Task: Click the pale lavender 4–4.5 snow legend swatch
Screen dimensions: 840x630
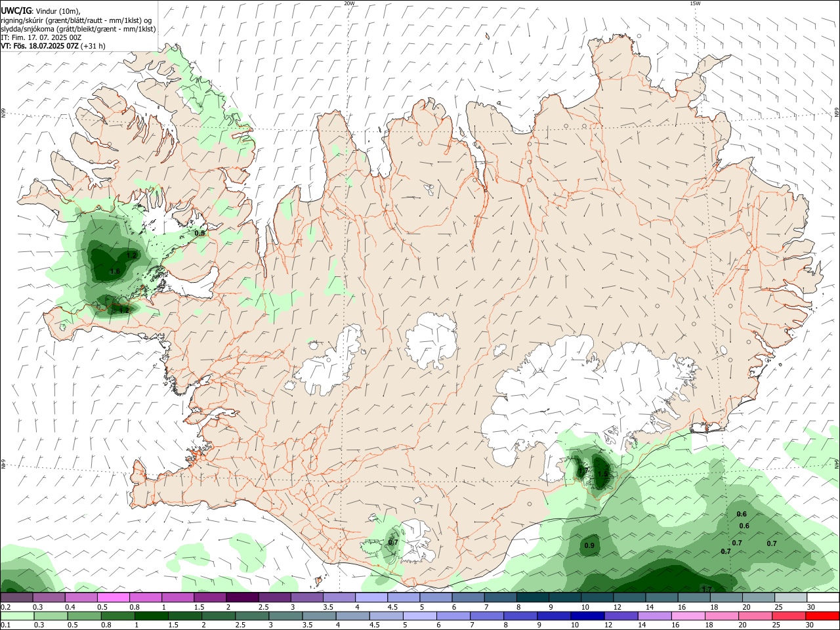Action: coord(371,597)
